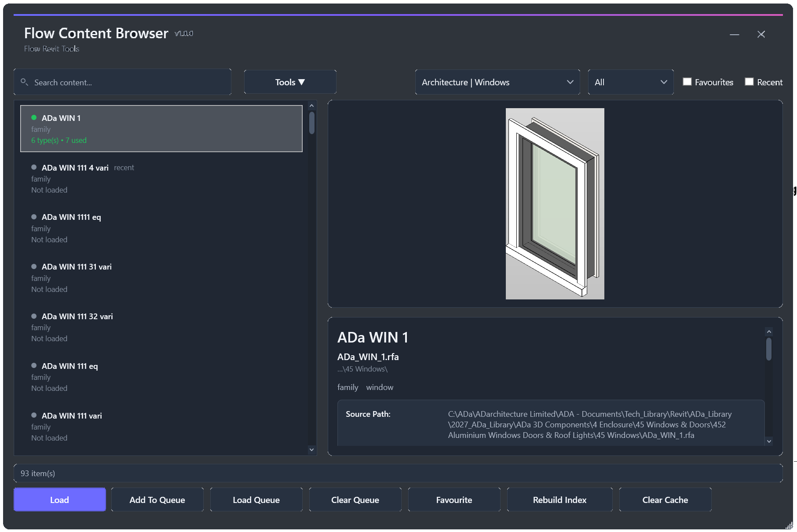Select the ADa WIN 1 list item
797x532 pixels.
click(x=161, y=128)
